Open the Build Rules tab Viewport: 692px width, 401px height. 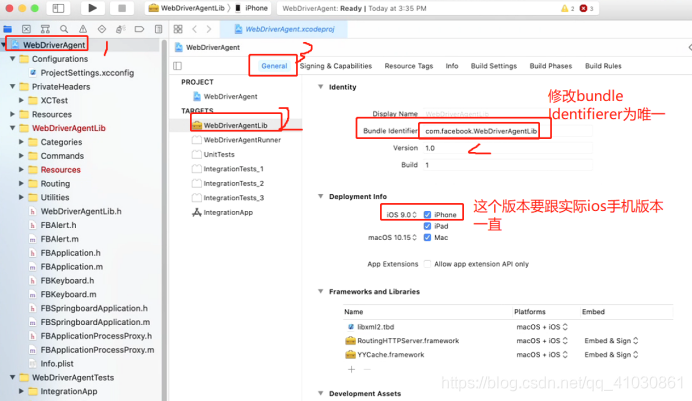pyautogui.click(x=603, y=66)
